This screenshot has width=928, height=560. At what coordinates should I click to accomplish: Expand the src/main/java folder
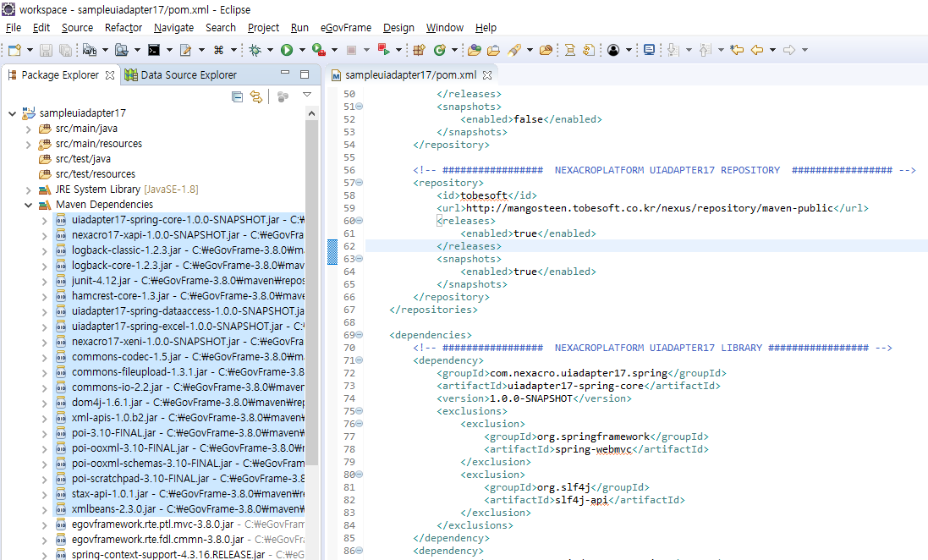29,129
